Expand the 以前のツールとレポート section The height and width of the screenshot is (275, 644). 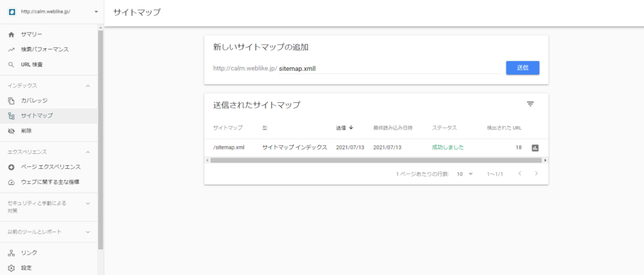point(87,232)
